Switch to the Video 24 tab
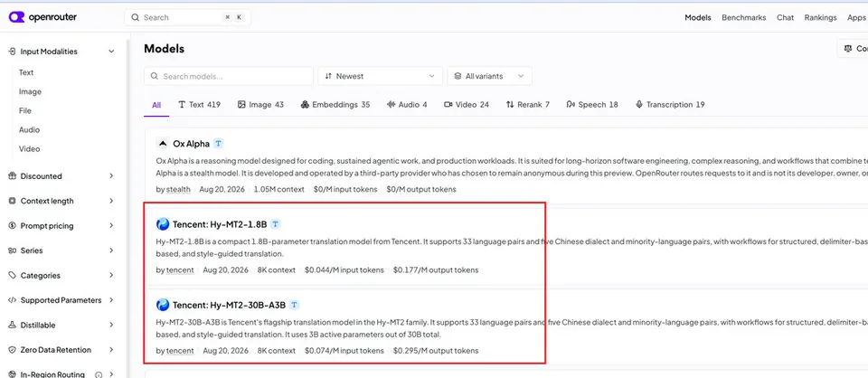Viewport: 868px width, 378px height. pyautogui.click(x=467, y=105)
